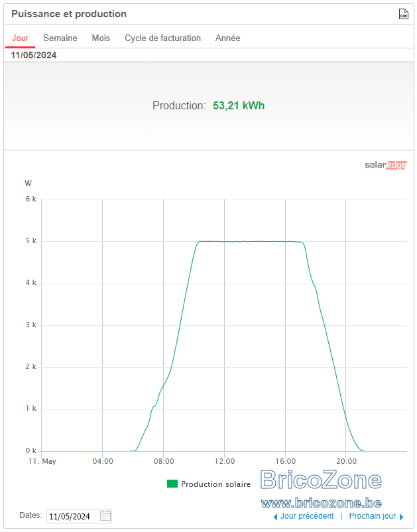Click the Dates input field
The height and width of the screenshot is (532, 417).
(79, 516)
